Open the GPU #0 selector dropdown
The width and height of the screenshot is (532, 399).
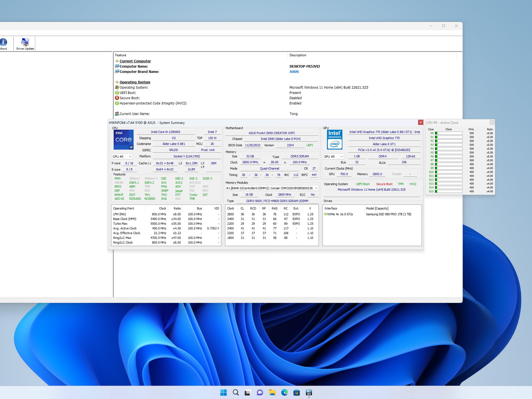click(x=334, y=156)
